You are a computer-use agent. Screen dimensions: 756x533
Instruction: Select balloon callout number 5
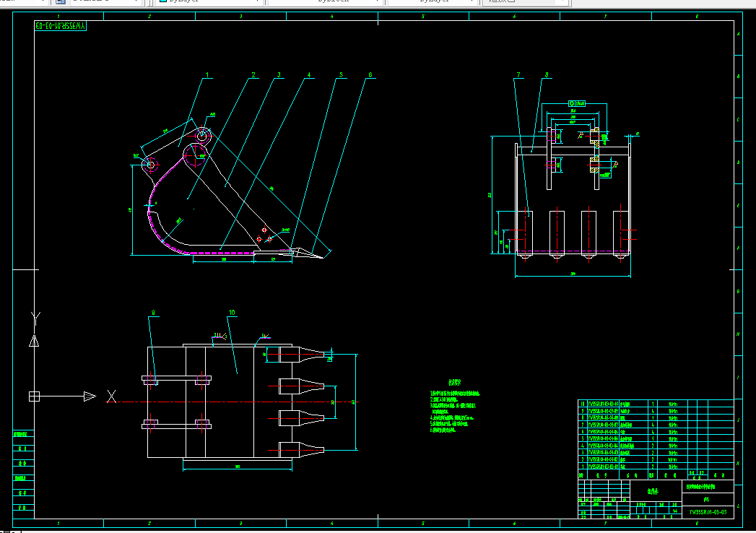pyautogui.click(x=342, y=75)
